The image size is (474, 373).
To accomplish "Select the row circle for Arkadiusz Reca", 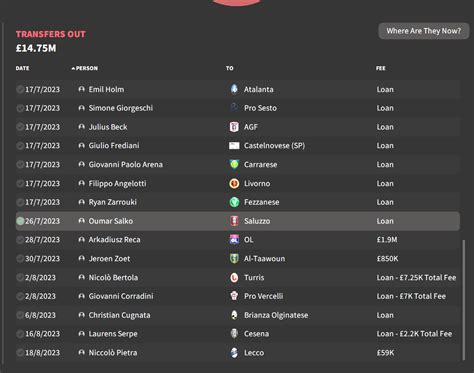I will click(20, 240).
